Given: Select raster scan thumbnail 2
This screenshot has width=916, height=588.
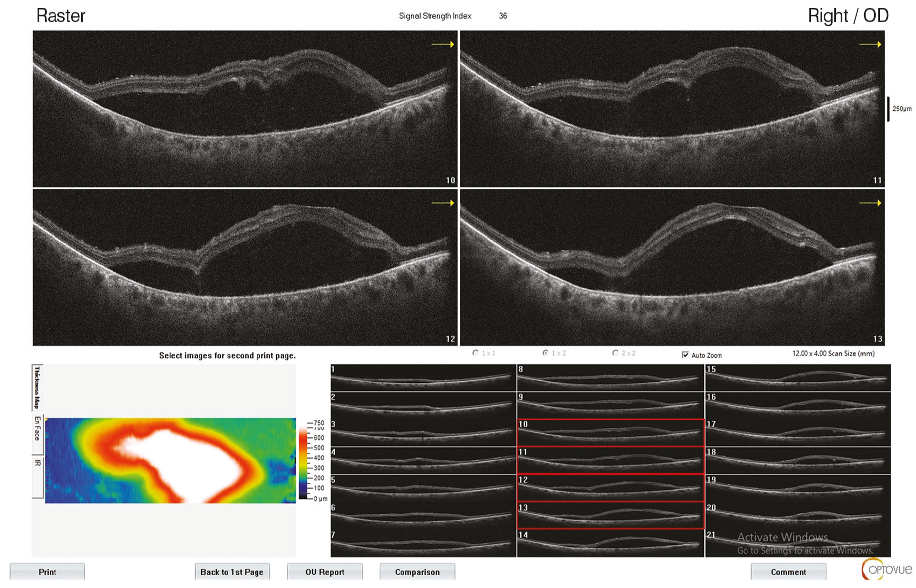Looking at the screenshot, I should tap(423, 405).
